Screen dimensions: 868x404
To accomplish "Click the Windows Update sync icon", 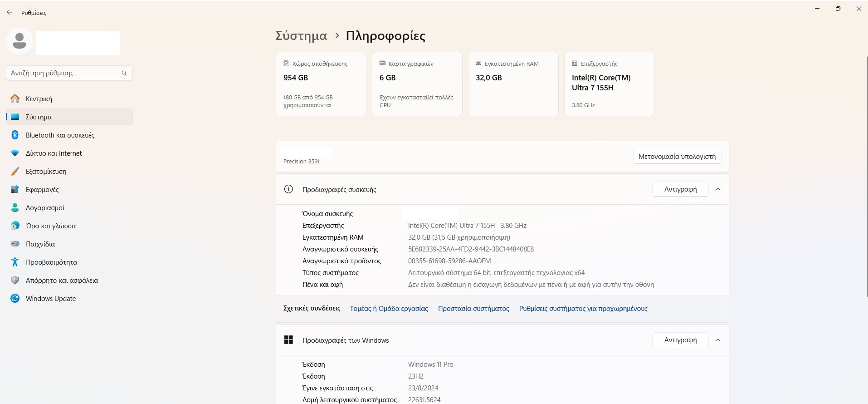I will tap(15, 298).
